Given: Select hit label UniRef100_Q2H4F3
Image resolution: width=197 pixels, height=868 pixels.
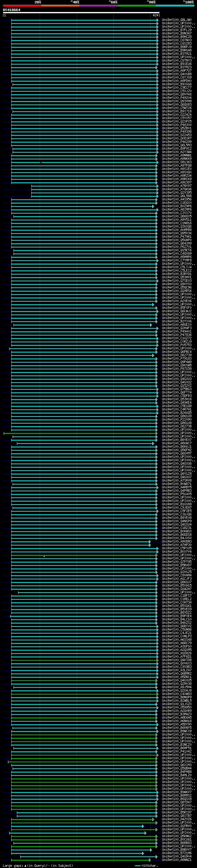Looking at the screenshot, I should pos(177,328).
